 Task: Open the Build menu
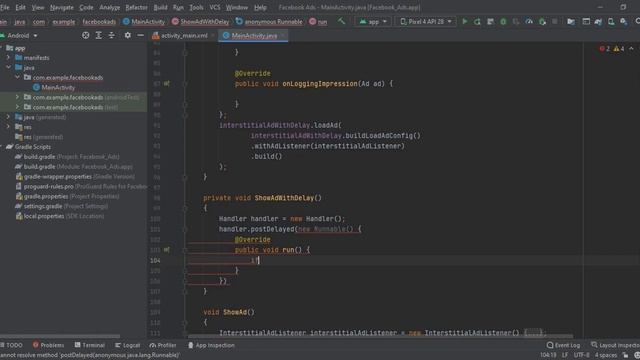pyautogui.click(x=160, y=7)
